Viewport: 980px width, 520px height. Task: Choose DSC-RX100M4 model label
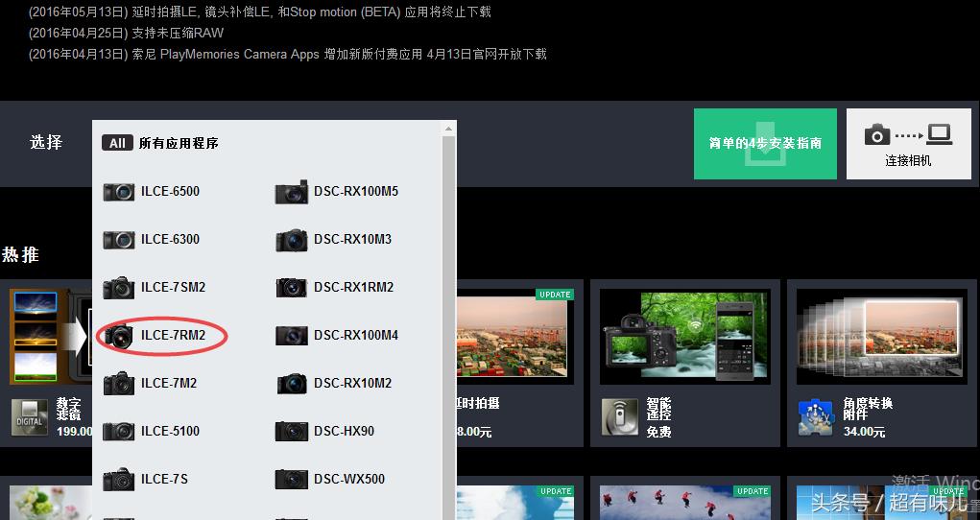[356, 336]
